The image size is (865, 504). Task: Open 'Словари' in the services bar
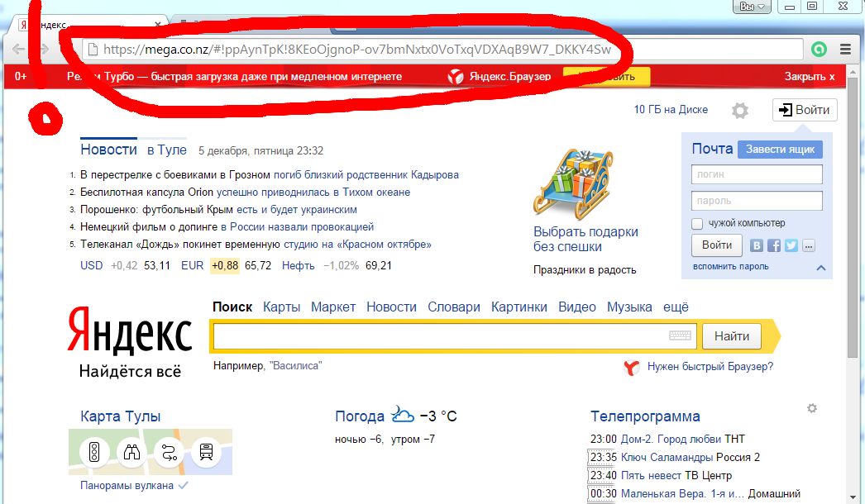(454, 307)
